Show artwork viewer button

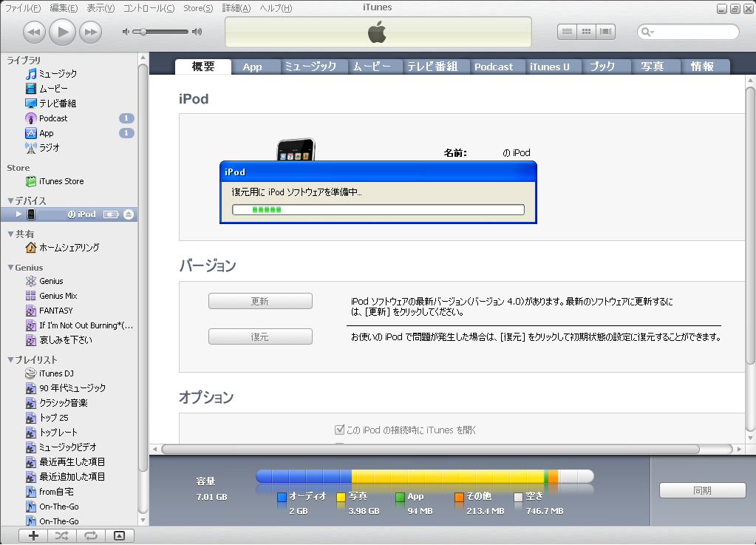pyautogui.click(x=119, y=536)
